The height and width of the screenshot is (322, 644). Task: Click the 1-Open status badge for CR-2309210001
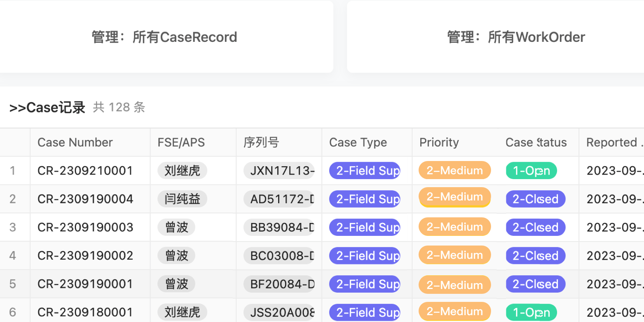point(531,171)
